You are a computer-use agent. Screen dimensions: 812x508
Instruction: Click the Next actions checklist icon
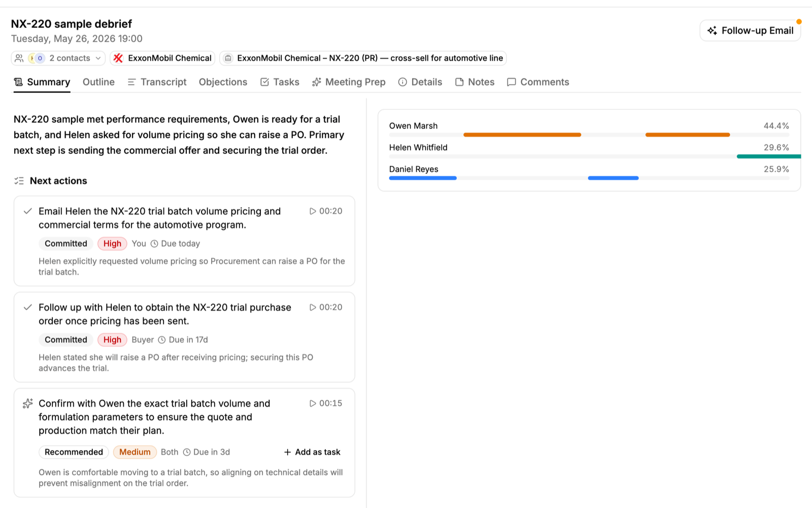19,181
